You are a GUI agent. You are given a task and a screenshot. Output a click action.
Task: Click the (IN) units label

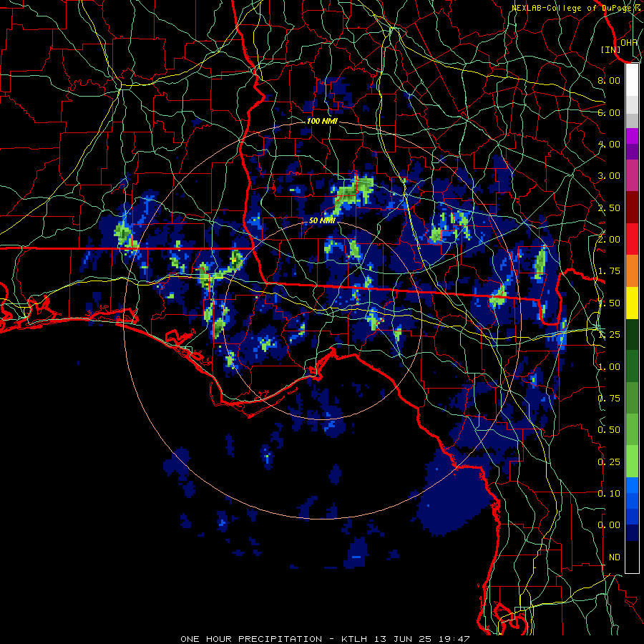[611, 49]
